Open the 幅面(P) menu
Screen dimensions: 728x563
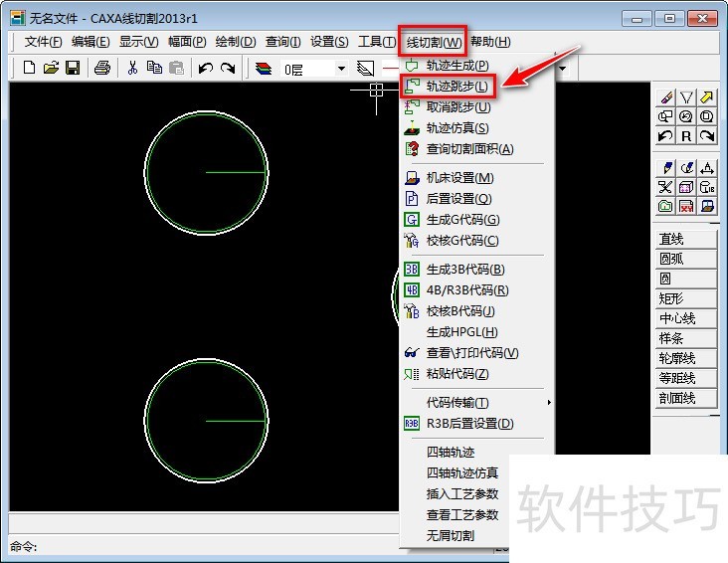(187, 42)
